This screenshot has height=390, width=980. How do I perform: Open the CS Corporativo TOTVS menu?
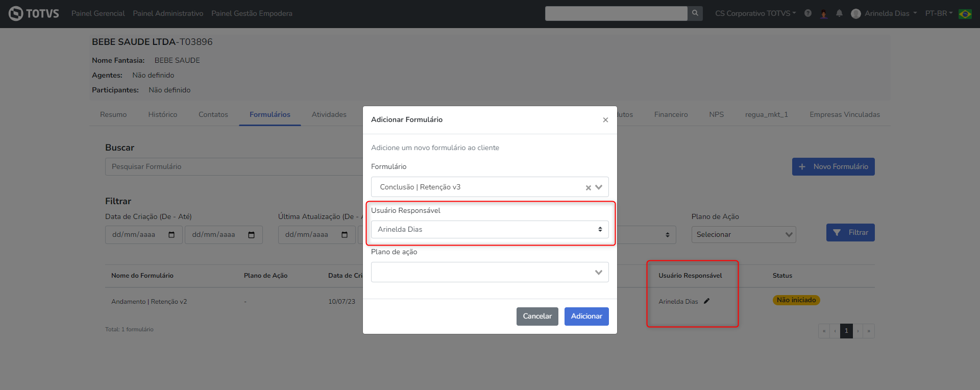tap(755, 13)
